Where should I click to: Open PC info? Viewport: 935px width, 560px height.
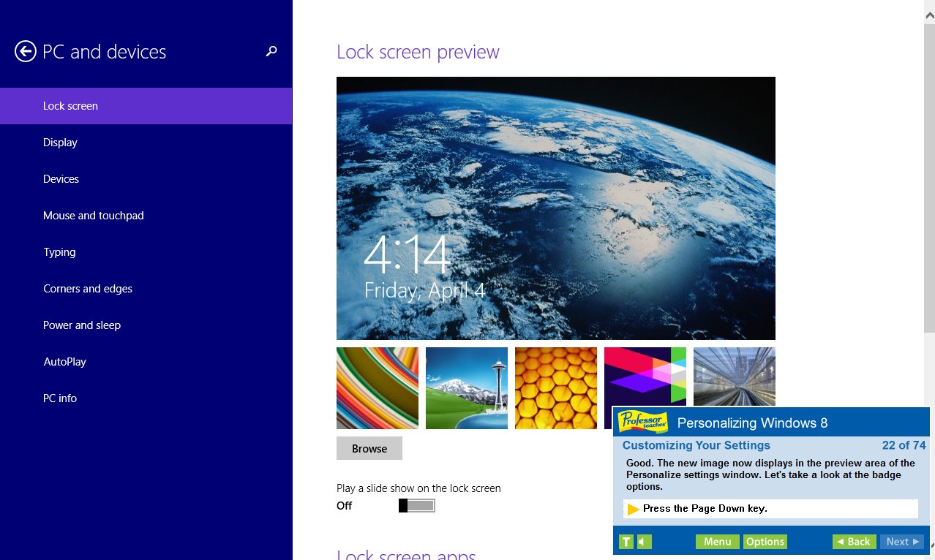pyautogui.click(x=60, y=398)
